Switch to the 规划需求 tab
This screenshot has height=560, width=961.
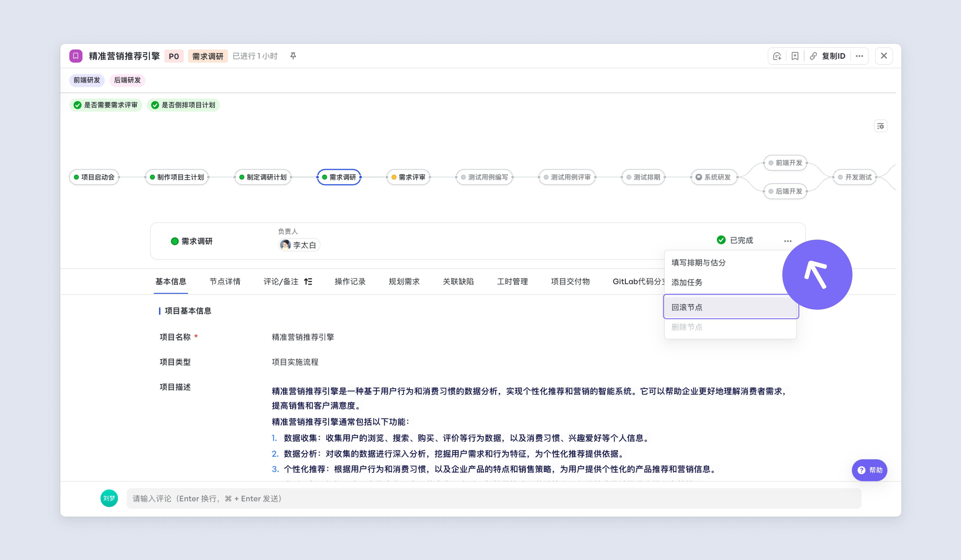coord(404,282)
